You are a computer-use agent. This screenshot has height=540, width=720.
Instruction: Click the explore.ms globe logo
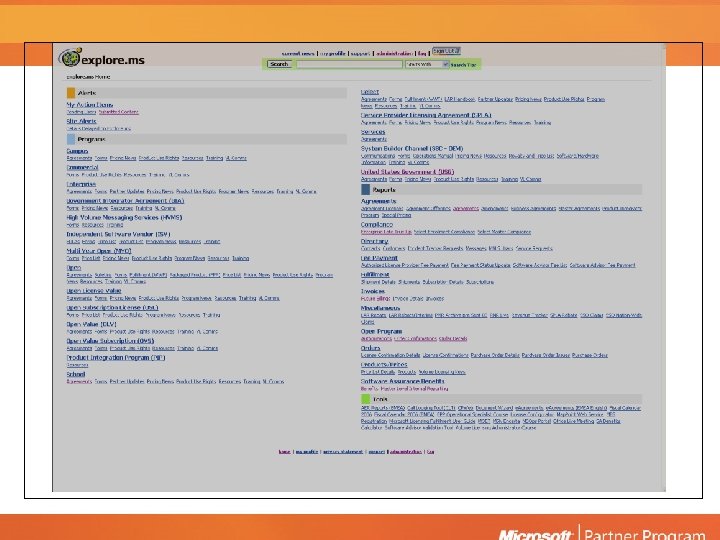[x=70, y=57]
